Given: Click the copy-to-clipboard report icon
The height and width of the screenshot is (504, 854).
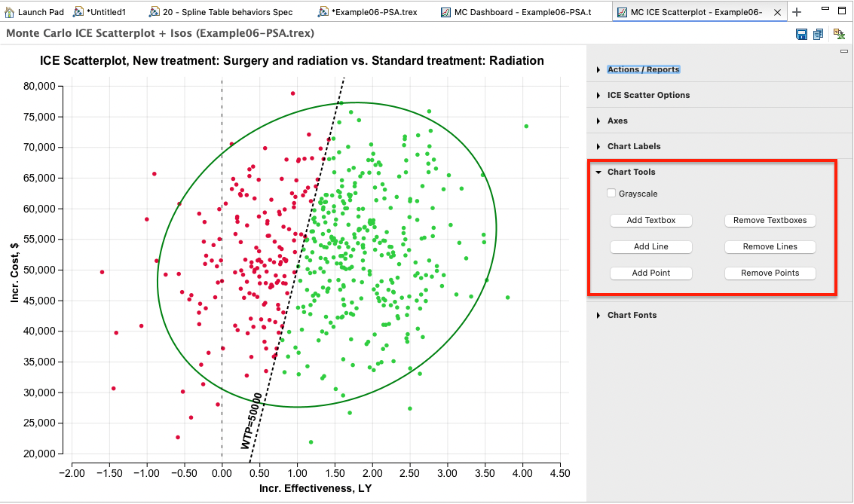Looking at the screenshot, I should click(x=818, y=34).
